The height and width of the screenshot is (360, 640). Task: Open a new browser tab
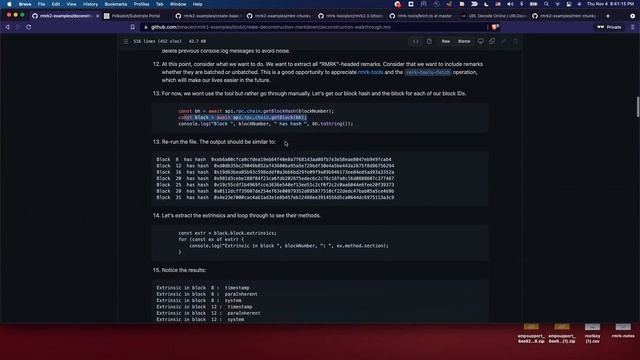click(x=608, y=16)
